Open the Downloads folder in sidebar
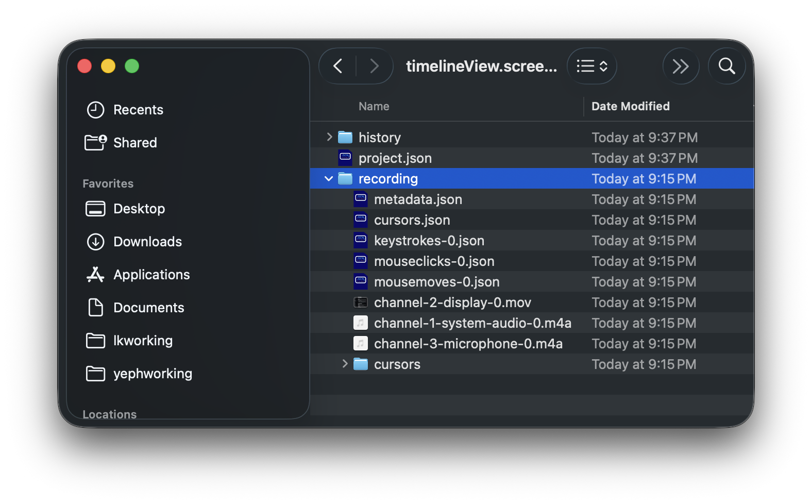 134,242
